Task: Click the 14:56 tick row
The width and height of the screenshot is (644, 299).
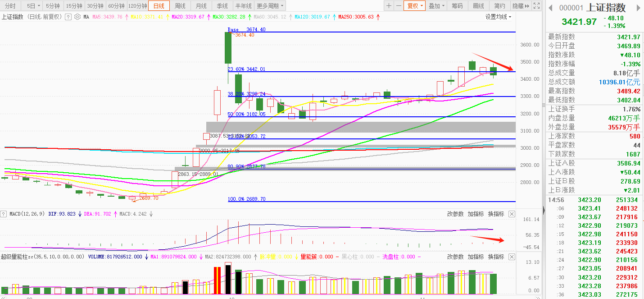Action: 594,200
